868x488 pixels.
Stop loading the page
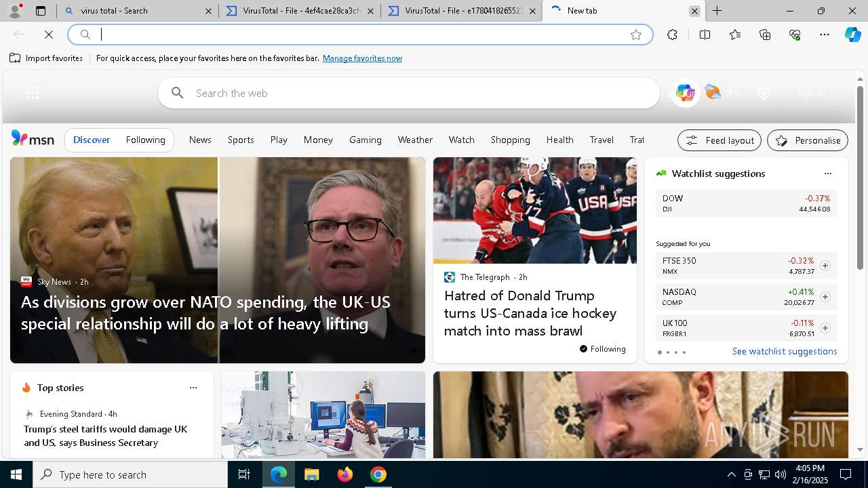49,34
